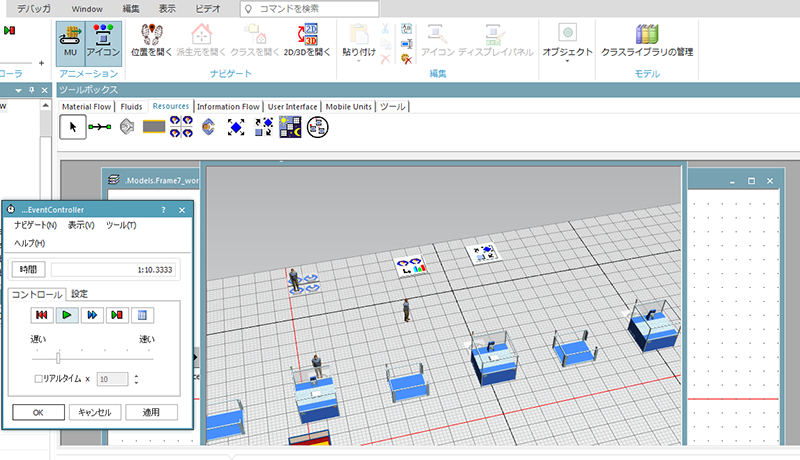Select the ShiftCalendar sun-moon icon
The width and height of the screenshot is (800, 460).
290,127
